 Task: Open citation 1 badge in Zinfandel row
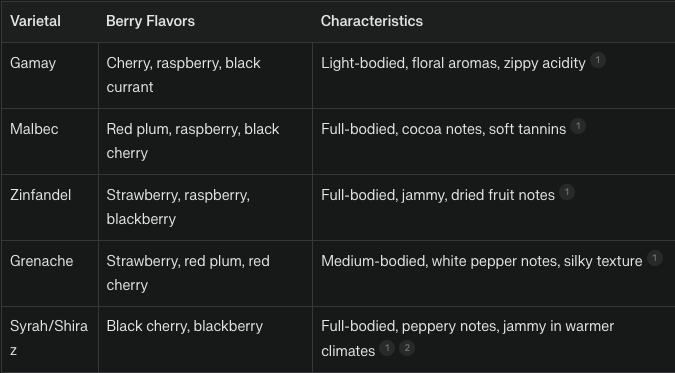(567, 192)
